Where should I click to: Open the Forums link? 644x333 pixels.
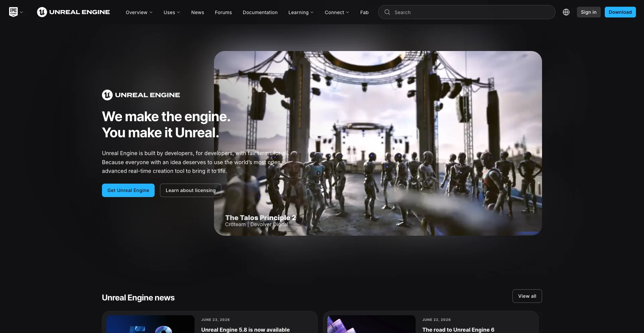223,12
